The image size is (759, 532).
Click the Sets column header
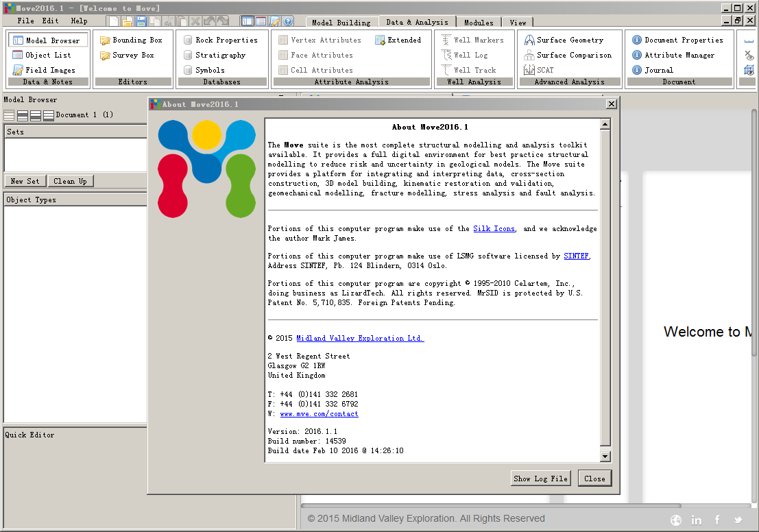pyautogui.click(x=75, y=132)
